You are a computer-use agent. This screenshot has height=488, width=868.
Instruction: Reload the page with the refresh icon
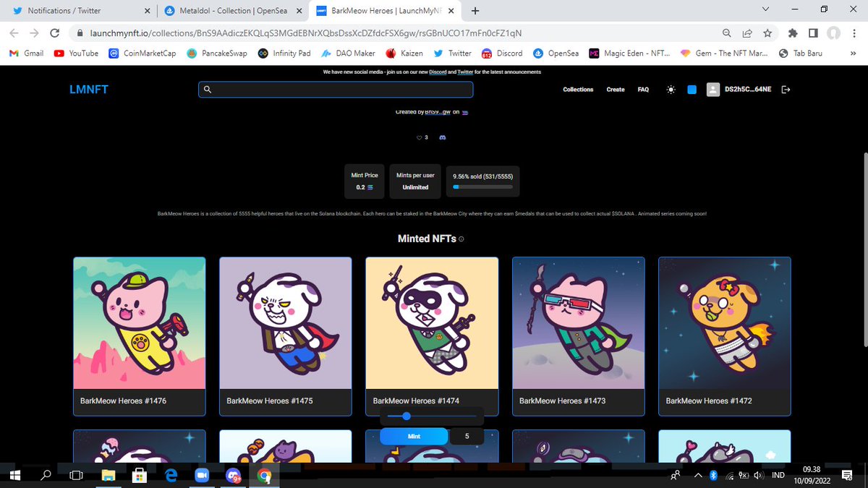coord(54,33)
